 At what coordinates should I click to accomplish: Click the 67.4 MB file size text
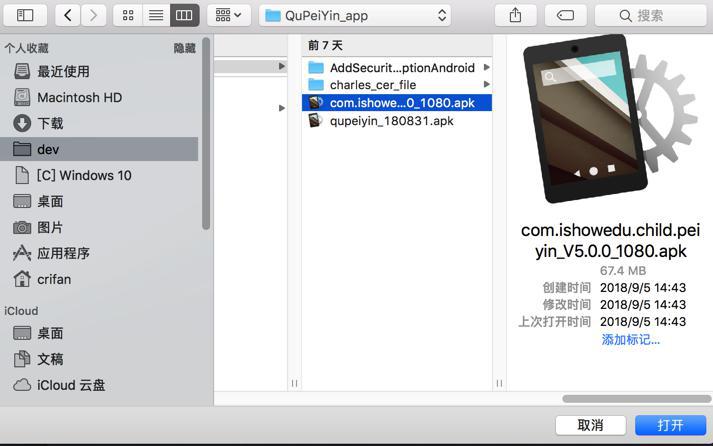click(x=623, y=271)
